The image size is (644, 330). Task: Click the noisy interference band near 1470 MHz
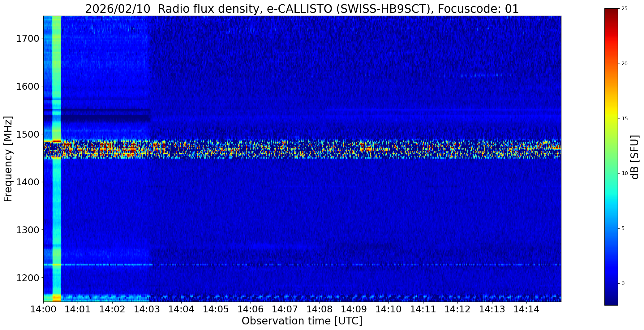302,149
